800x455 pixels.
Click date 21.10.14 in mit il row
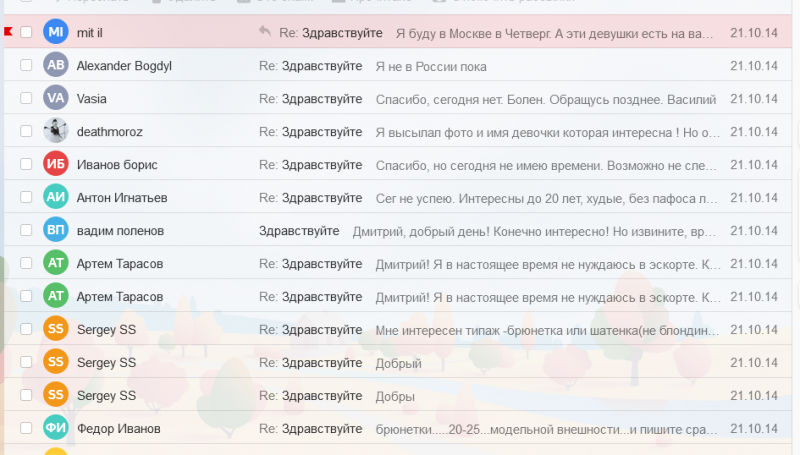(754, 33)
